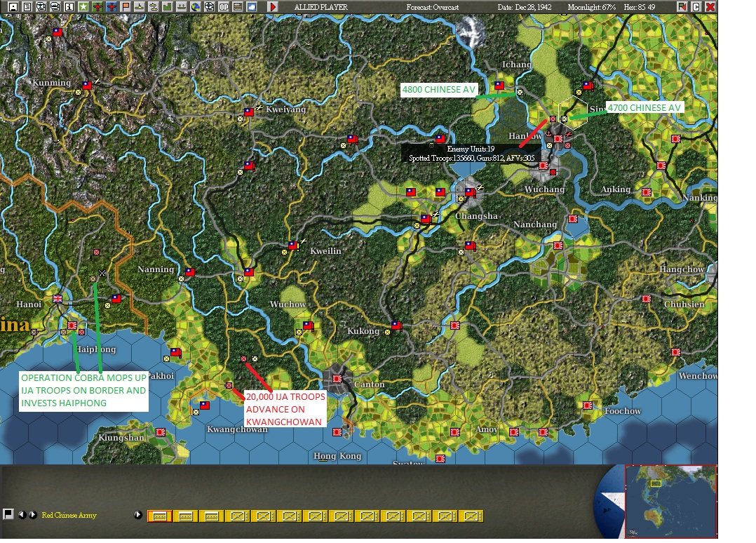Click the 'Amoy' city label

[x=487, y=429]
